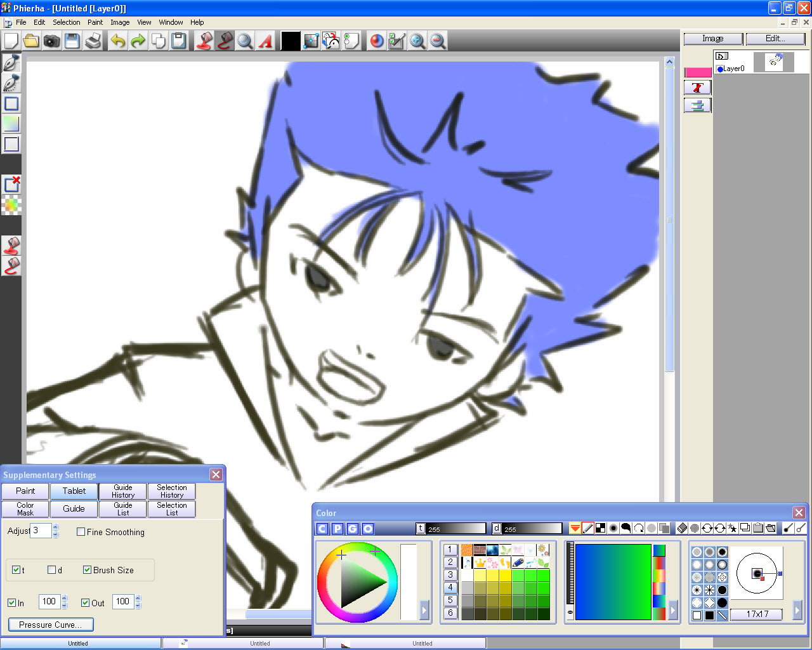Enable Fine Smoothing
This screenshot has height=650, width=812.
click(80, 532)
